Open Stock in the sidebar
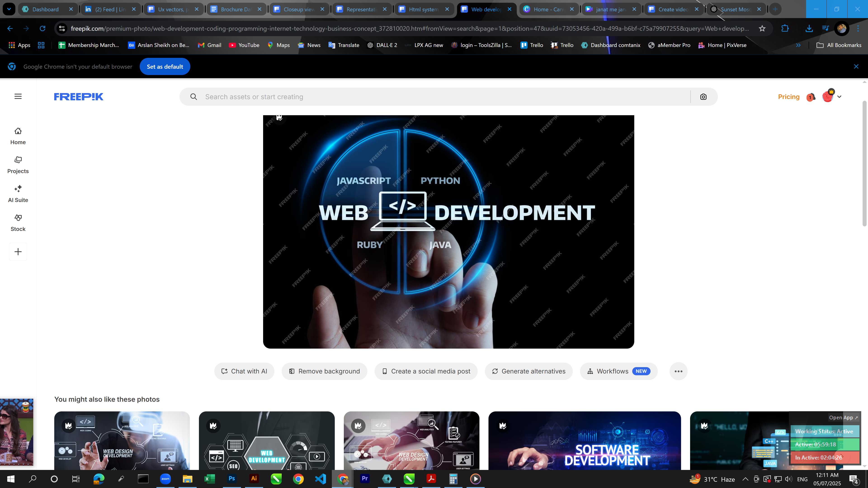The width and height of the screenshot is (868, 488). pyautogui.click(x=18, y=223)
